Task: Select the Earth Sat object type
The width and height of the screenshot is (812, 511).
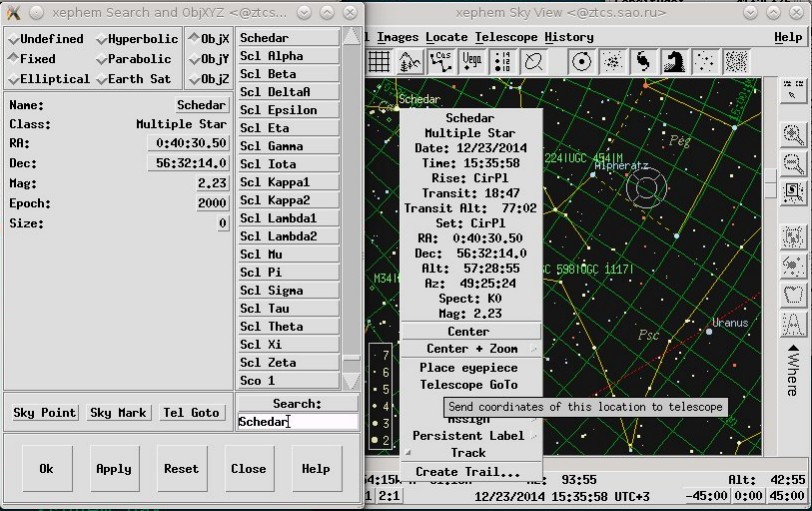Action: pyautogui.click(x=134, y=79)
